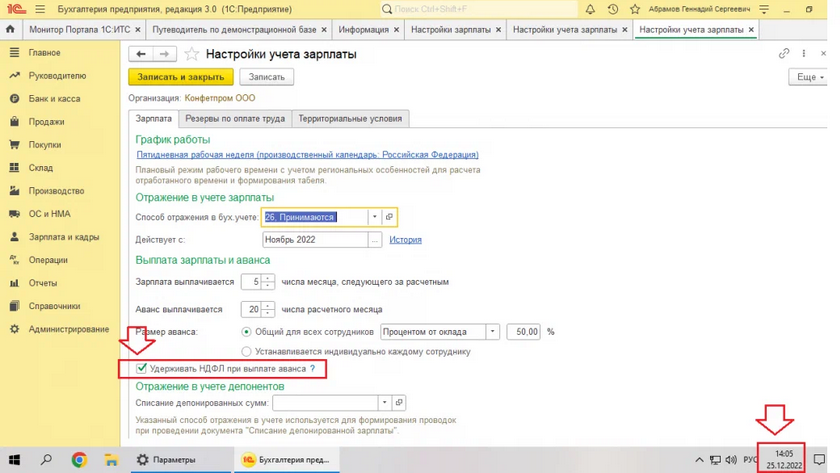
Task: Add this form to favorites star
Action: [191, 54]
